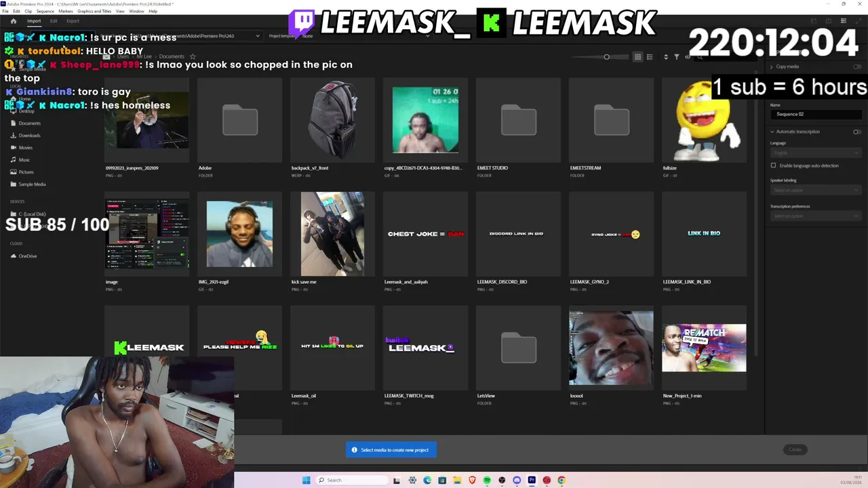Open the Speaker labeling dropdown

coord(816,190)
